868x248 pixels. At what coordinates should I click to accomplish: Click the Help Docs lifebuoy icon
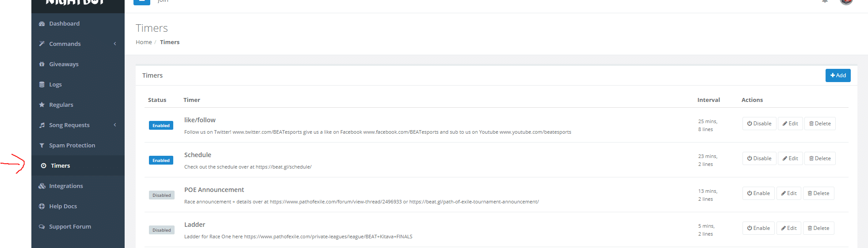coord(42,206)
